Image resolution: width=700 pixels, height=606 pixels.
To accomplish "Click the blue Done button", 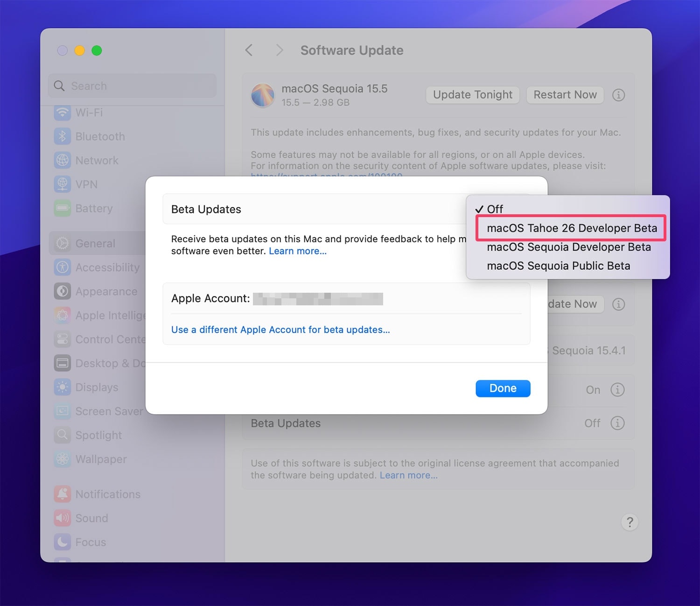I will [503, 388].
